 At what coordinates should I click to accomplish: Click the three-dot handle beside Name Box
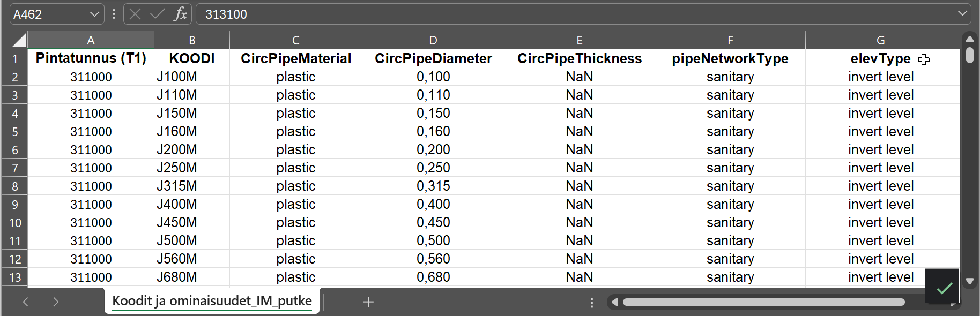click(114, 14)
